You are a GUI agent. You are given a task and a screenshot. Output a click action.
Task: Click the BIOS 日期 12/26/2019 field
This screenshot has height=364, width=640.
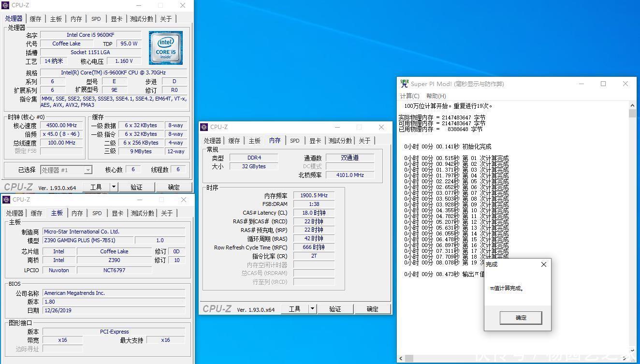point(114,310)
